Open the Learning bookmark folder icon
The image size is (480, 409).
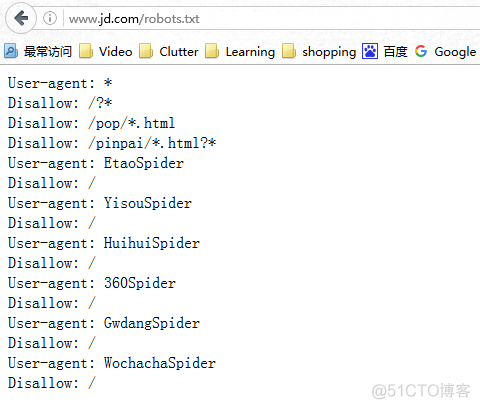tap(212, 51)
